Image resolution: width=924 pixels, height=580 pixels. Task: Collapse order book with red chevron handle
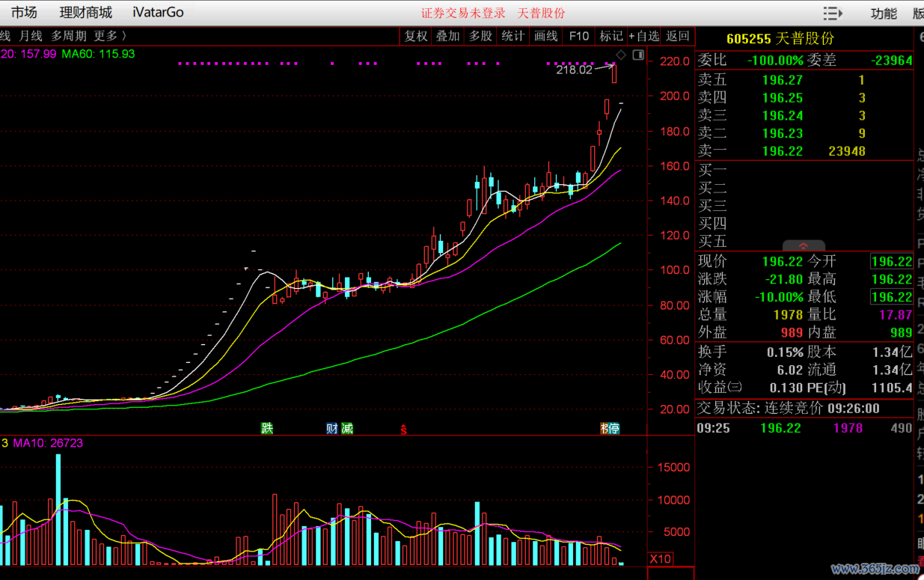804,245
